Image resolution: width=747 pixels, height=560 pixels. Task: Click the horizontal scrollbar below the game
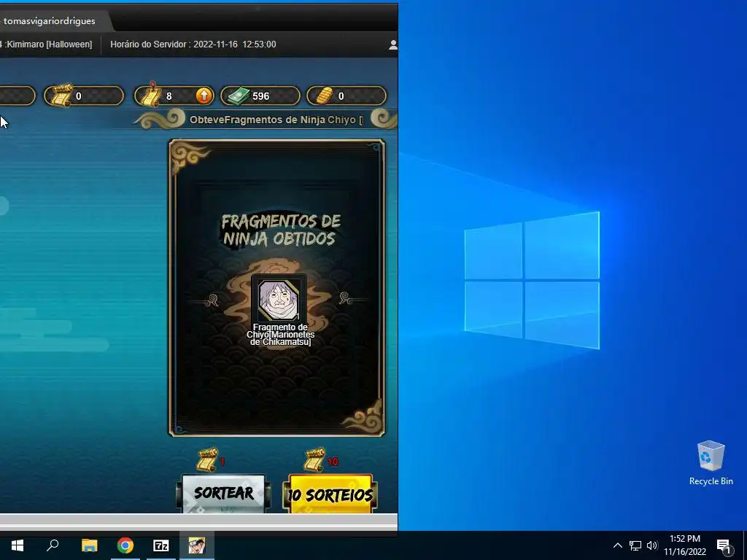[198, 521]
